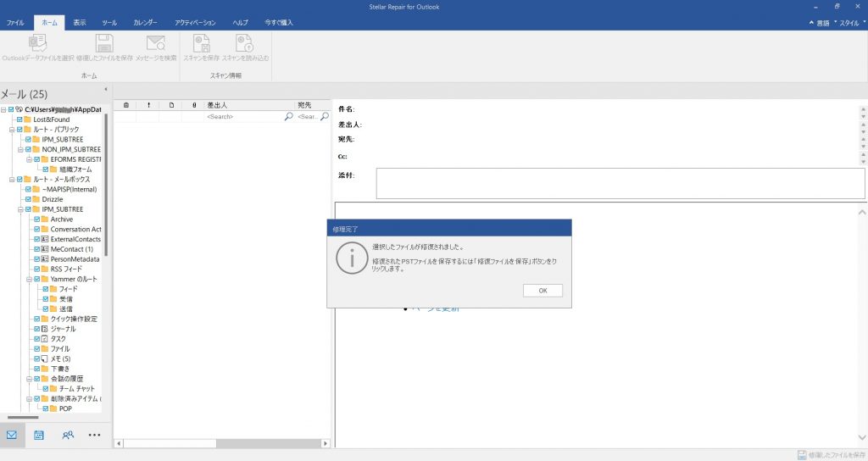Screen dimensions: 868x461
Task: Switch to Mail view icon at bottom
Action: [12, 435]
